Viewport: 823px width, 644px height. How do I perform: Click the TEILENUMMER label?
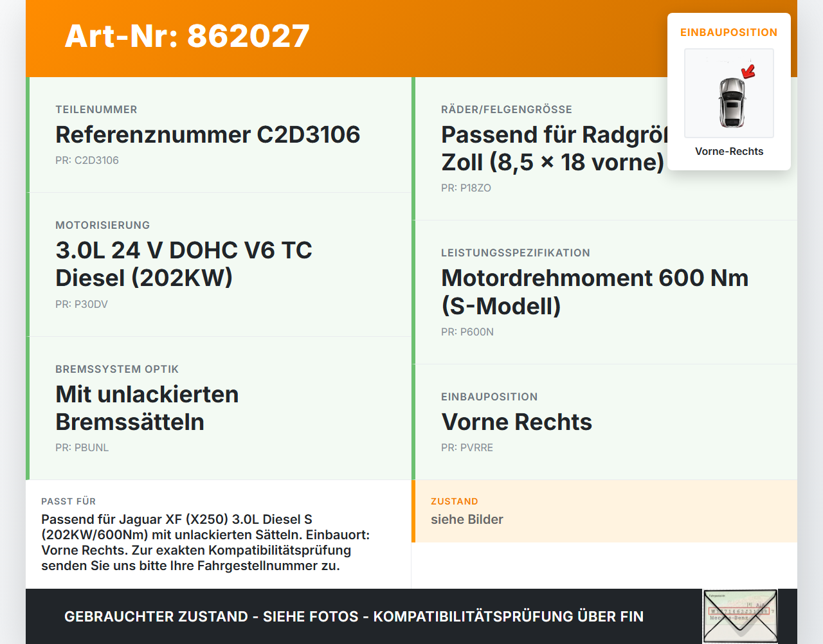pyautogui.click(x=96, y=109)
